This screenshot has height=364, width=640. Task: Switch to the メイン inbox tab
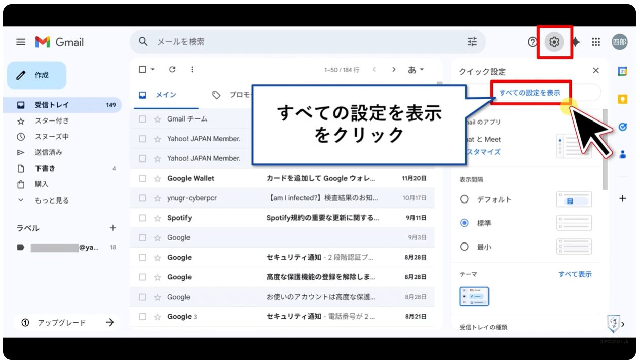[x=159, y=95]
